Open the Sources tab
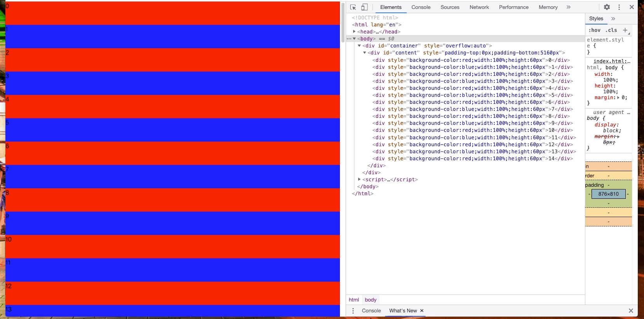 pos(450,7)
